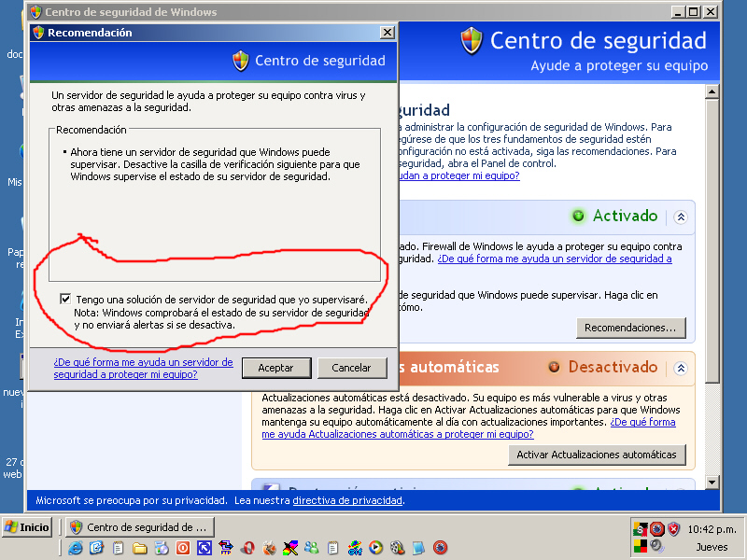Image resolution: width=747 pixels, height=560 pixels.
Task: Click Activar Actualizaciones automáticas button
Action: coord(597,455)
